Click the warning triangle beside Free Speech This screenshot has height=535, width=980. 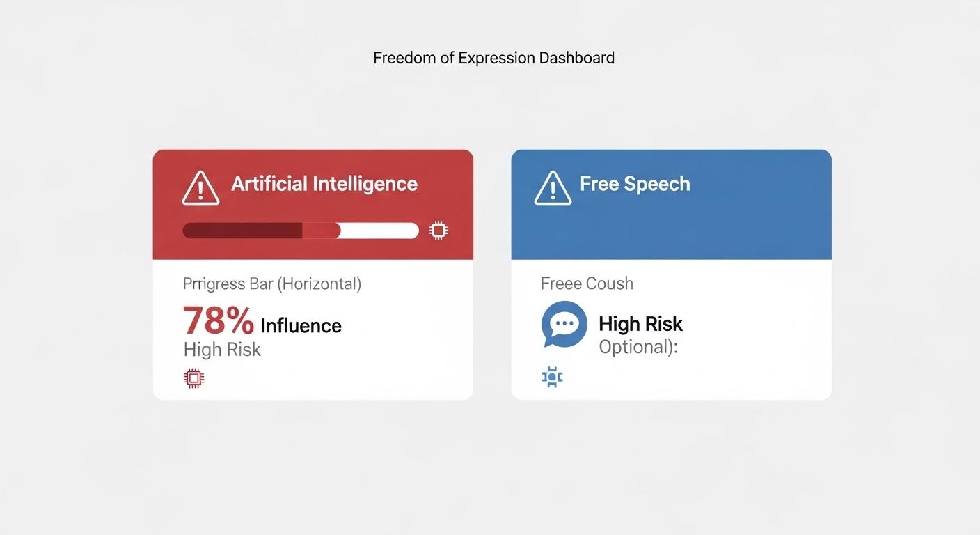point(553,188)
